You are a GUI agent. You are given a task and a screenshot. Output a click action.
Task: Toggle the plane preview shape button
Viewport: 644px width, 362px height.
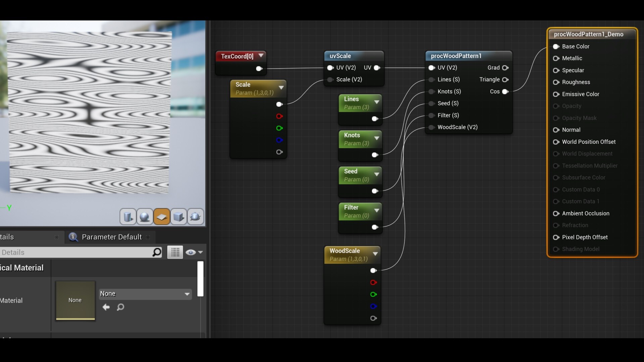pos(162,217)
